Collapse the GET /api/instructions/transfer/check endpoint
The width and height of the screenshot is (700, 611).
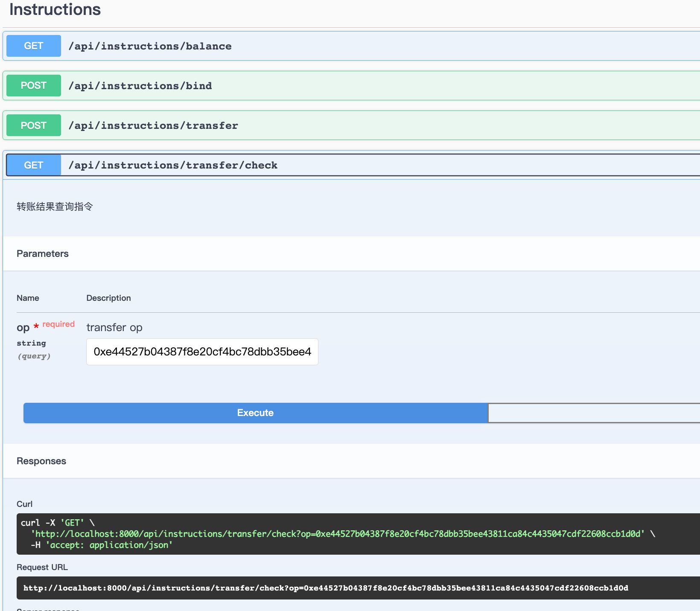pos(353,165)
